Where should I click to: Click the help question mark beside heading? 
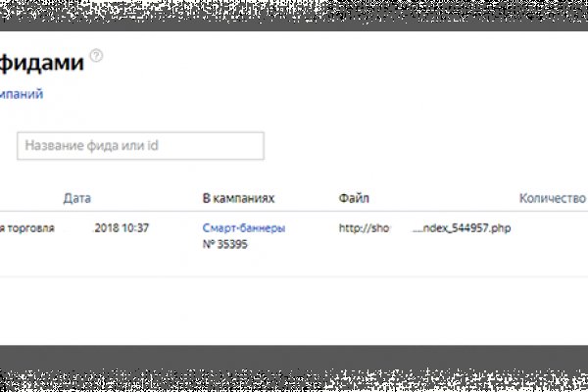pyautogui.click(x=95, y=56)
